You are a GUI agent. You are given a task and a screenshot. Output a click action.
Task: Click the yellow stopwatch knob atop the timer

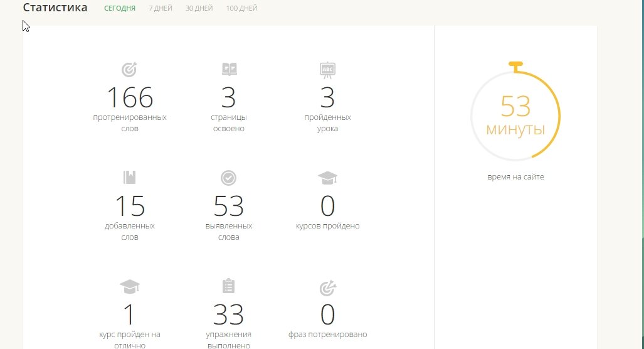515,65
